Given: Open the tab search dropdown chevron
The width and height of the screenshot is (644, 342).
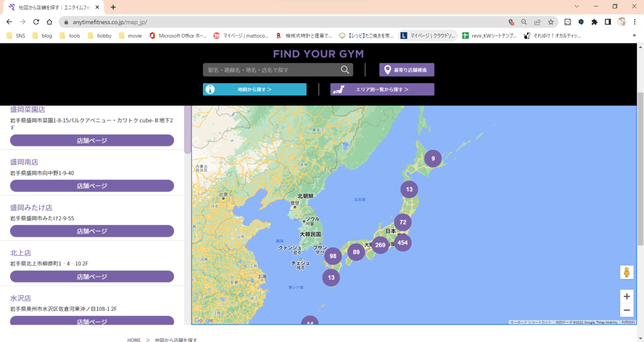Looking at the screenshot, I should pyautogui.click(x=577, y=6).
